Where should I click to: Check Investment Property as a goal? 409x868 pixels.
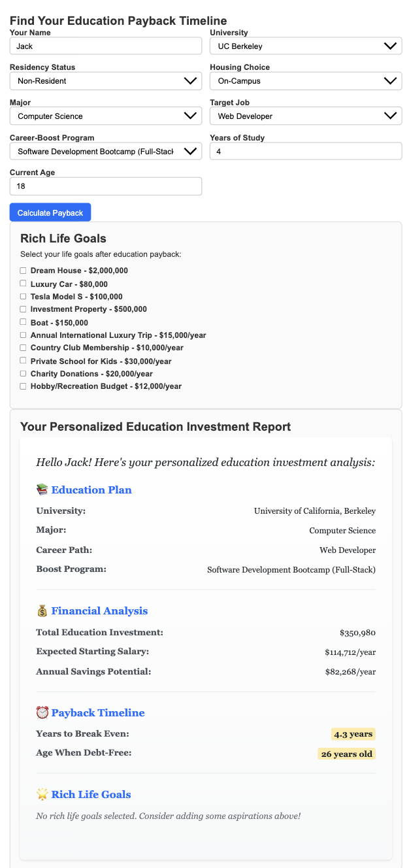pos(23,309)
